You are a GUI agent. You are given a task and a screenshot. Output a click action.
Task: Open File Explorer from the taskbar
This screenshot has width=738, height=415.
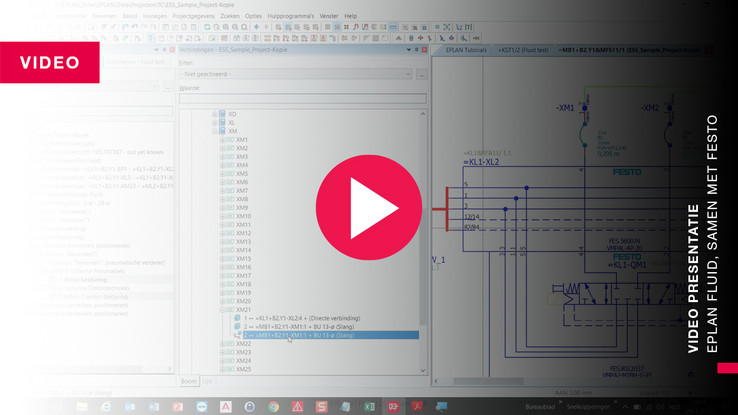coord(82,407)
